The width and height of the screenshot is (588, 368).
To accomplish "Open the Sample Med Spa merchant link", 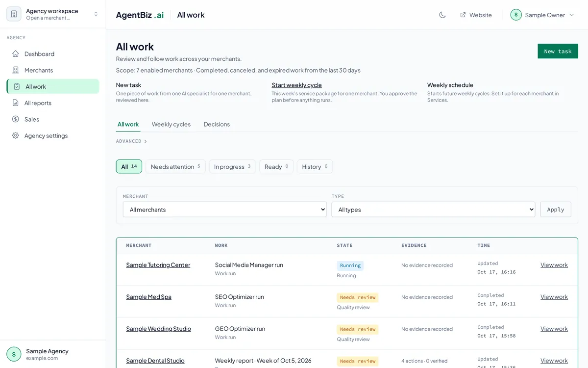I will [148, 297].
